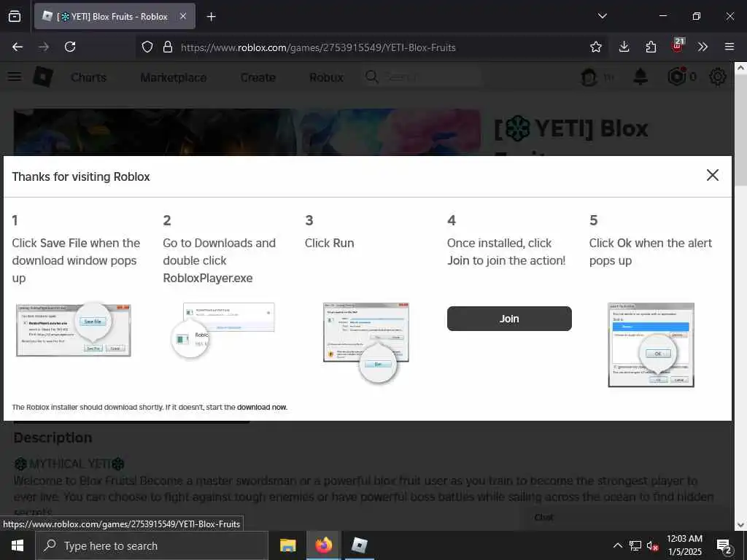Click the download now link
The image size is (747, 560).
point(262,407)
